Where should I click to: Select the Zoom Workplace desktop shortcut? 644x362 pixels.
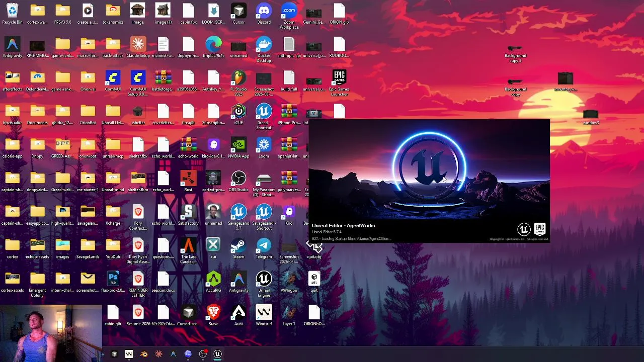point(289,16)
